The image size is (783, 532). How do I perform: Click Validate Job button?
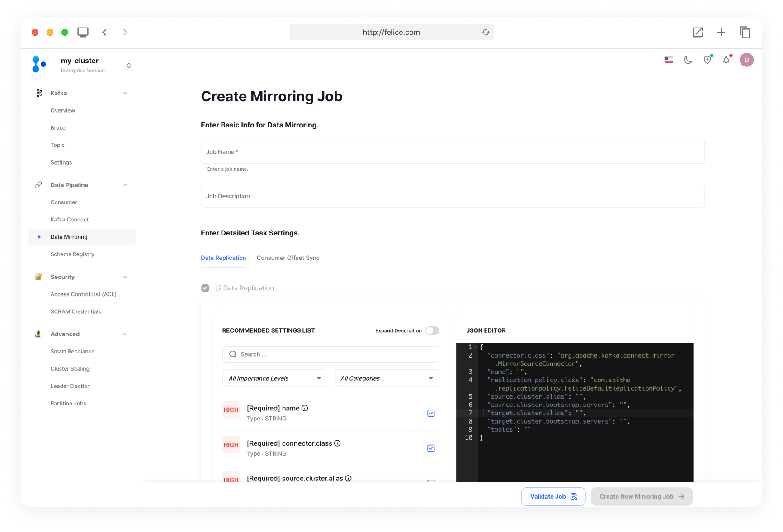pyautogui.click(x=553, y=497)
